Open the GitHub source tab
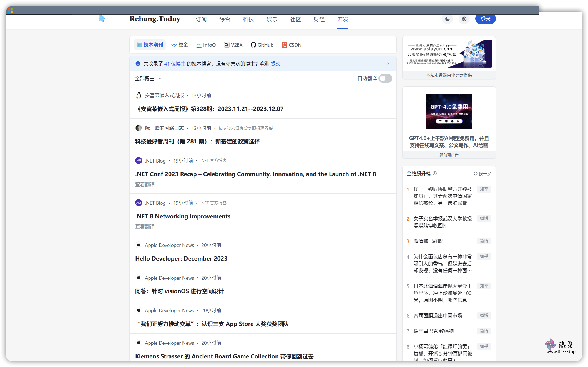 pos(262,45)
